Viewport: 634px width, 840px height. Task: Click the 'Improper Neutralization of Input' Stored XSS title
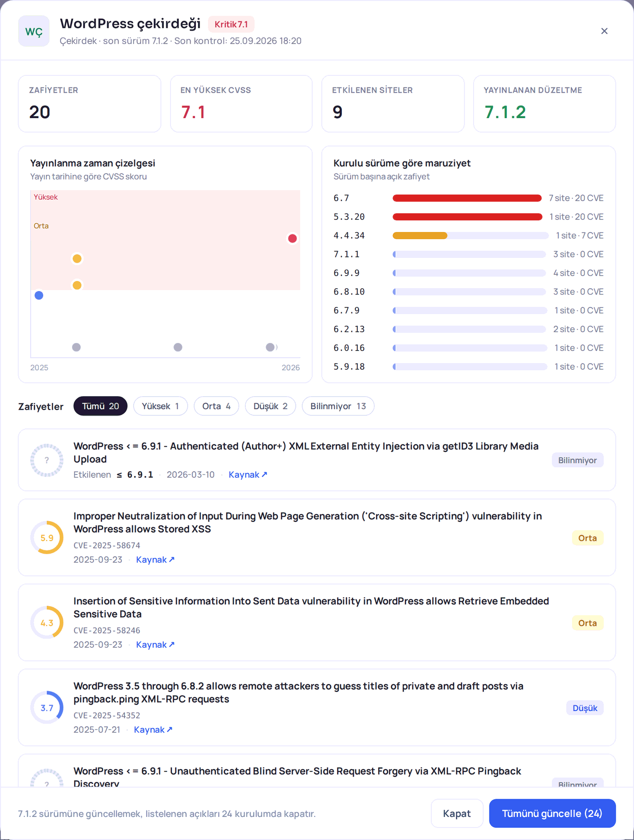[x=307, y=523]
